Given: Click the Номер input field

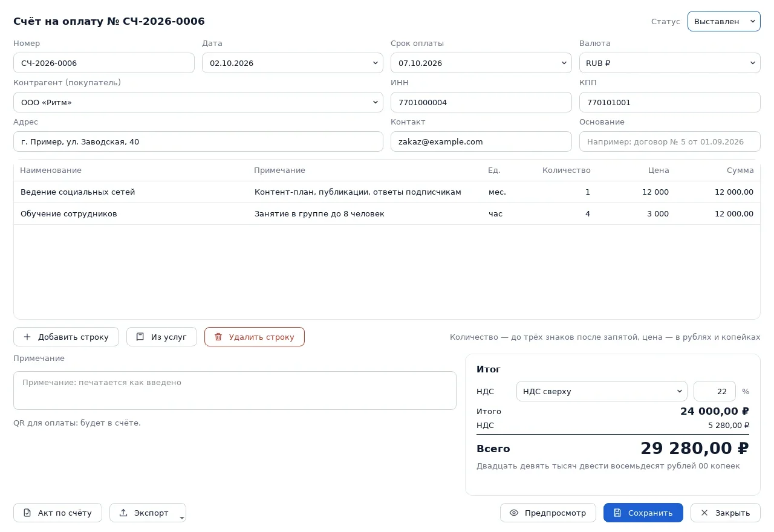Looking at the screenshot, I should (x=104, y=63).
